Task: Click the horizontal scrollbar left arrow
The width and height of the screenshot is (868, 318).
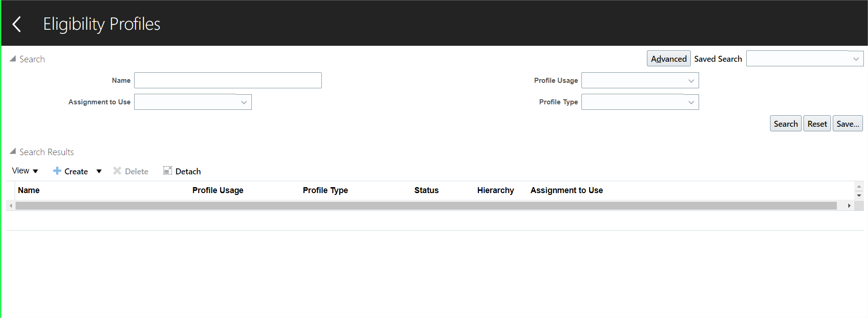Action: 11,206
